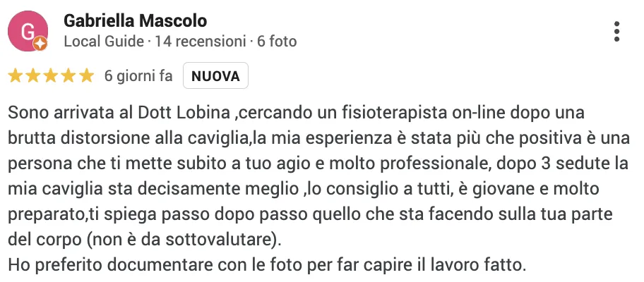Click the word "professionale" in the review
The width and height of the screenshot is (644, 282).
pyautogui.click(x=434, y=164)
